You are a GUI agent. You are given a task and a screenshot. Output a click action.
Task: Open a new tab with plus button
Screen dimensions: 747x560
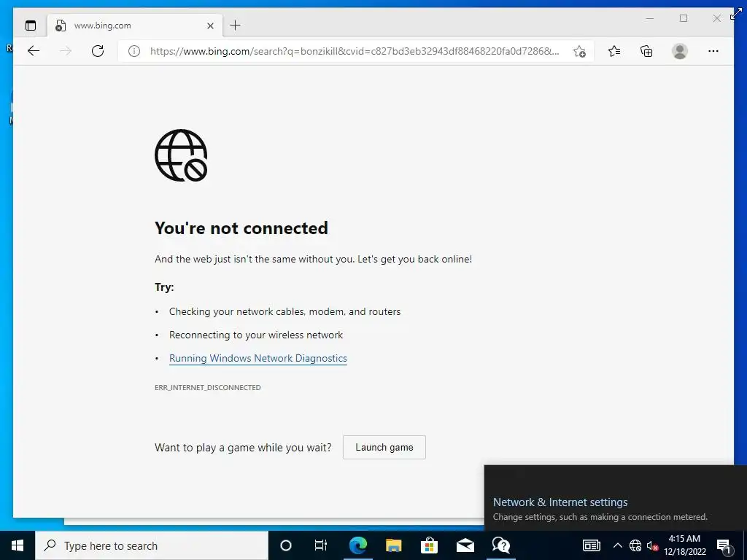click(236, 26)
